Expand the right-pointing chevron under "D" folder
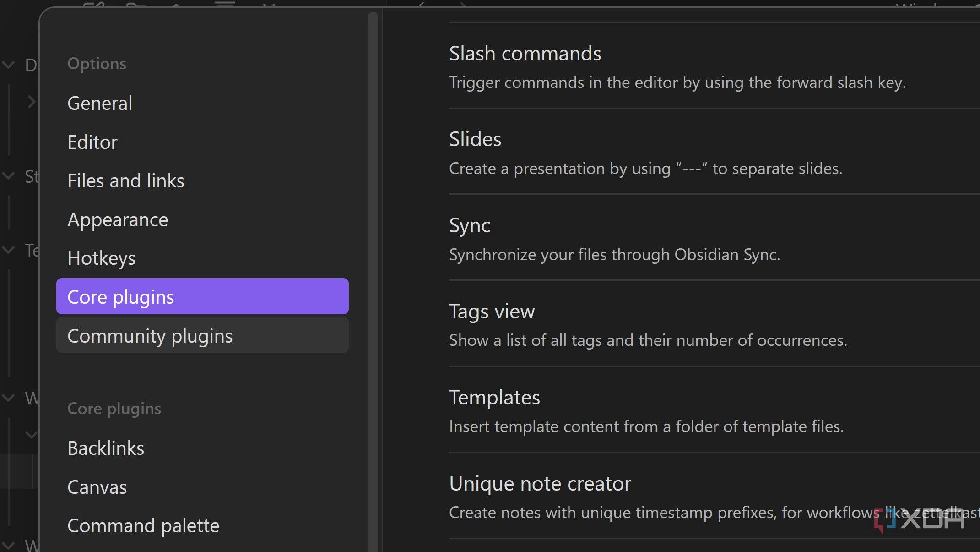980x552 pixels. tap(31, 102)
